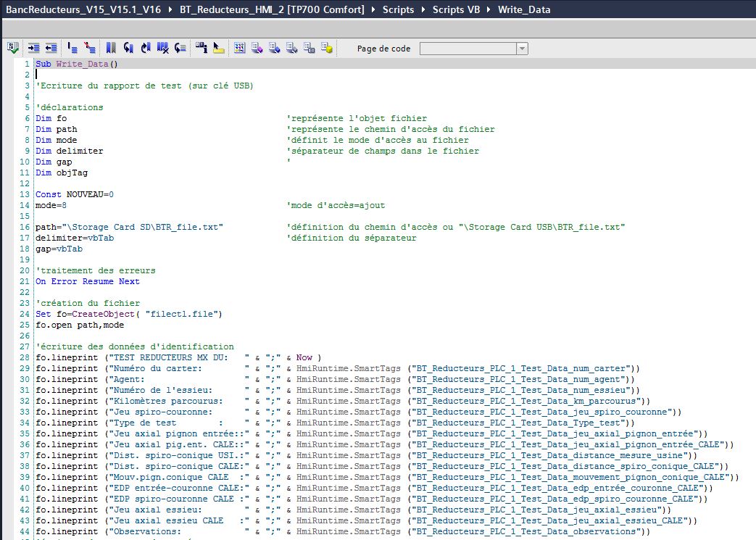Click the Write_Data breadcrumb entry
The width and height of the screenshot is (756, 540).
point(524,10)
